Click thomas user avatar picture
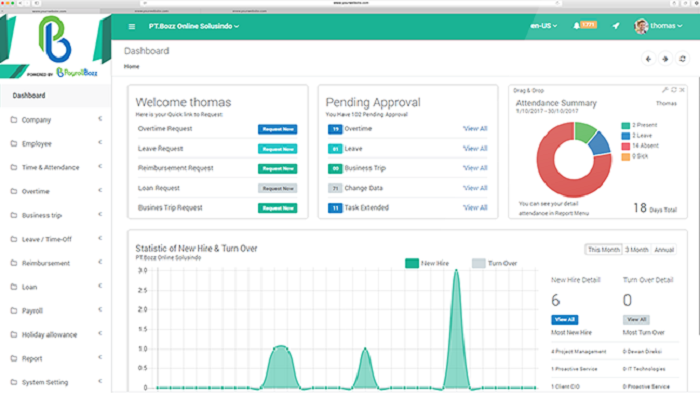The height and width of the screenshot is (393, 700). 641,26
